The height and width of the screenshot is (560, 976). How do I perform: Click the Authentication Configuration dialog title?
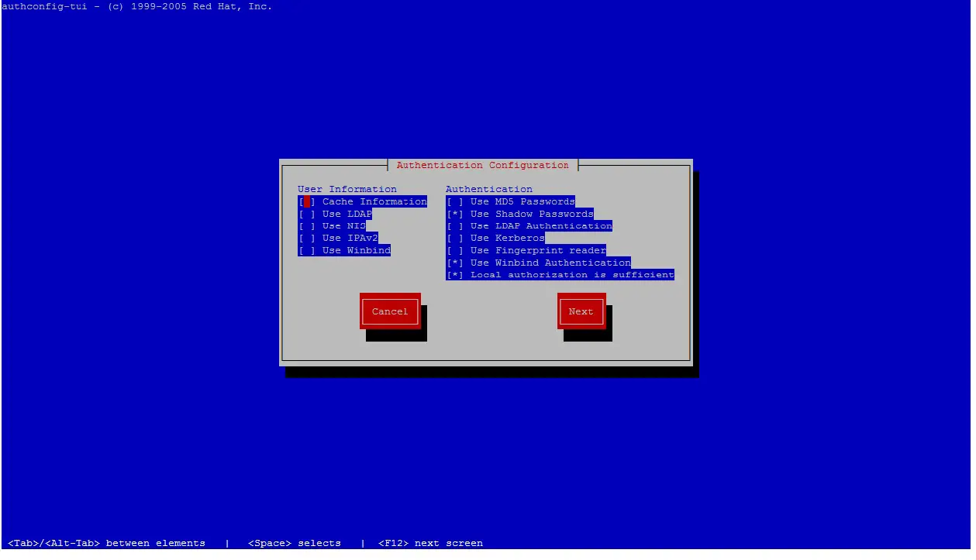pos(482,164)
